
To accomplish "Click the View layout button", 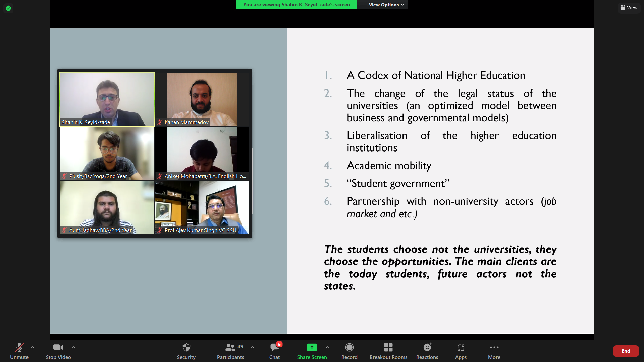I will tap(629, 8).
